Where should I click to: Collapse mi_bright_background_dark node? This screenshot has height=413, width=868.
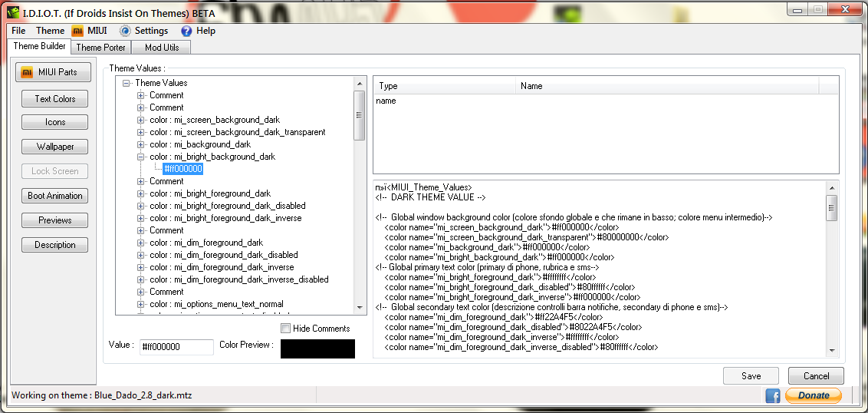tap(140, 157)
